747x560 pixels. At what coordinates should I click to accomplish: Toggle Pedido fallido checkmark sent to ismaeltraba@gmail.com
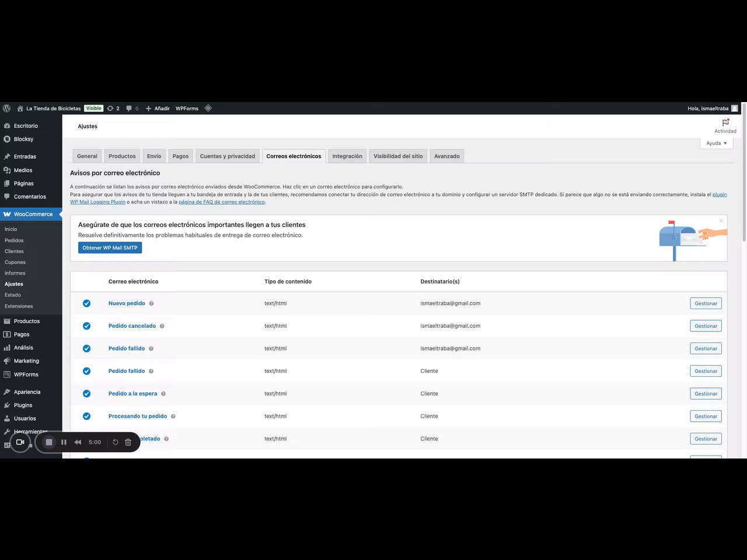coord(86,348)
